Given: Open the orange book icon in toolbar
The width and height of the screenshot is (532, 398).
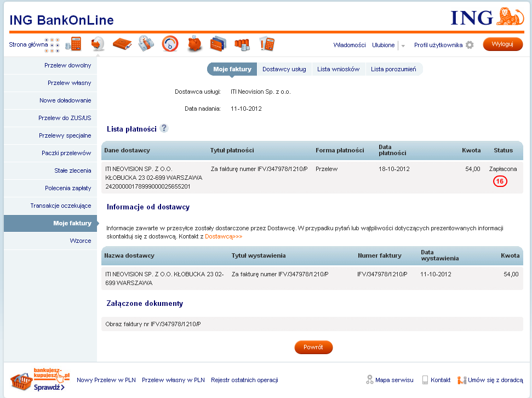Looking at the screenshot, I should 122,44.
